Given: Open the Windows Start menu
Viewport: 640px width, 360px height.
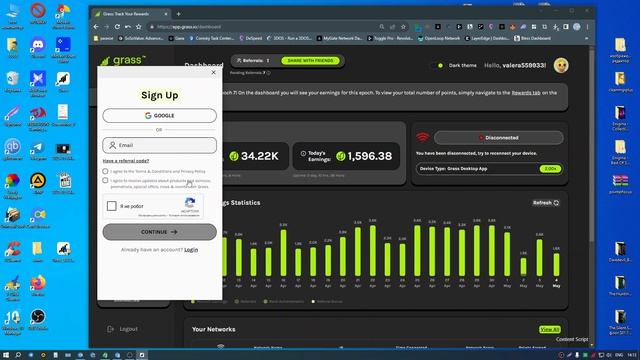Looking at the screenshot, I should pyautogui.click(x=6, y=355).
